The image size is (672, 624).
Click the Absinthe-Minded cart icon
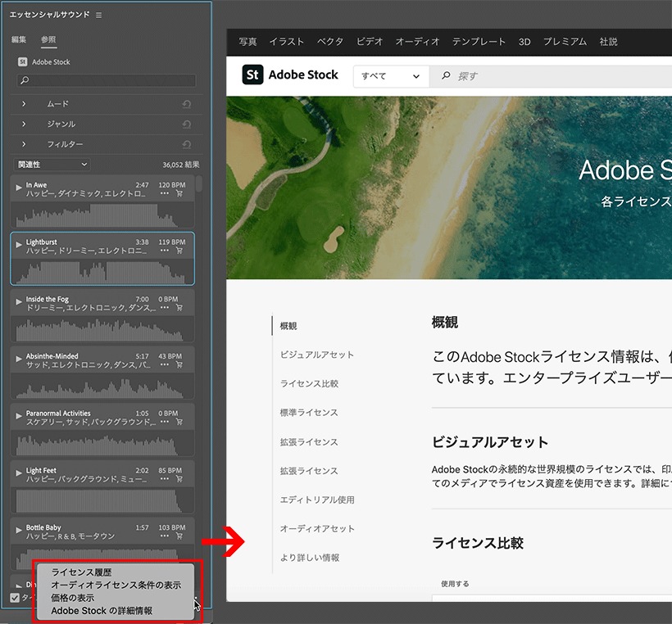coord(179,365)
